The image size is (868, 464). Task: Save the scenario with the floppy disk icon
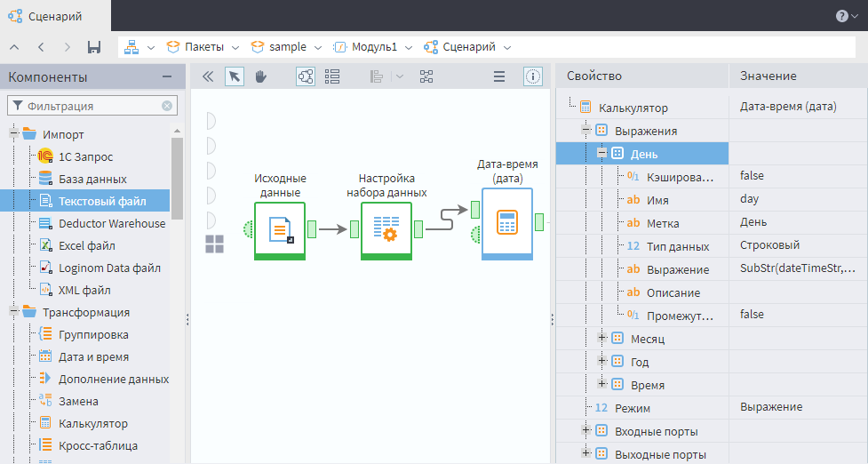click(x=94, y=47)
